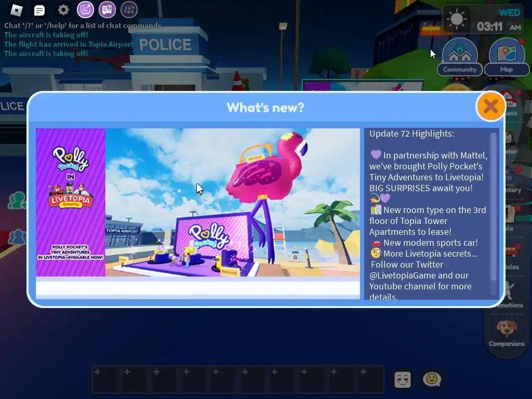Open the Roblox menu logo

(x=16, y=10)
